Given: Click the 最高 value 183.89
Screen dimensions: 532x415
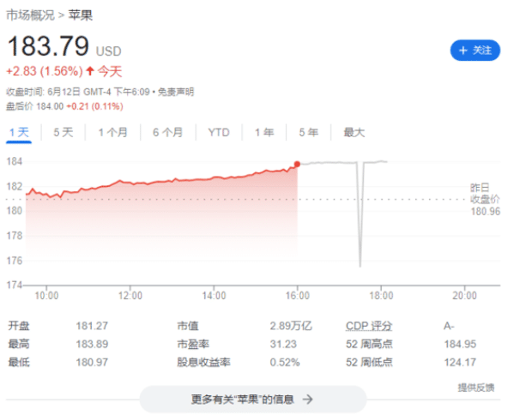Looking at the screenshot, I should (92, 344).
